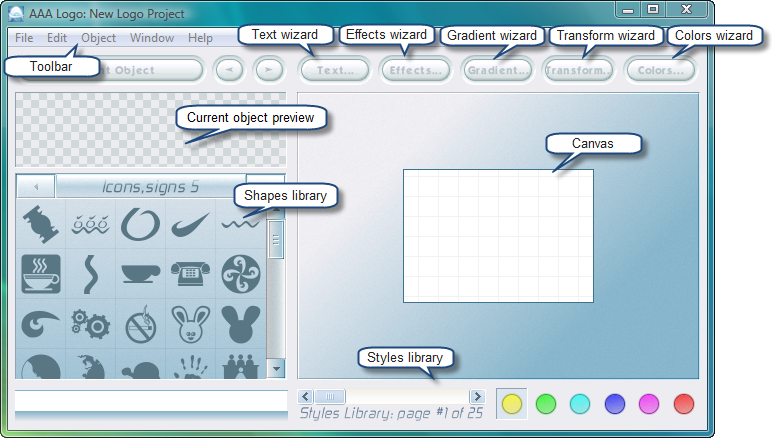Open the Help menu
This screenshot has height=438, width=772.
click(x=200, y=38)
